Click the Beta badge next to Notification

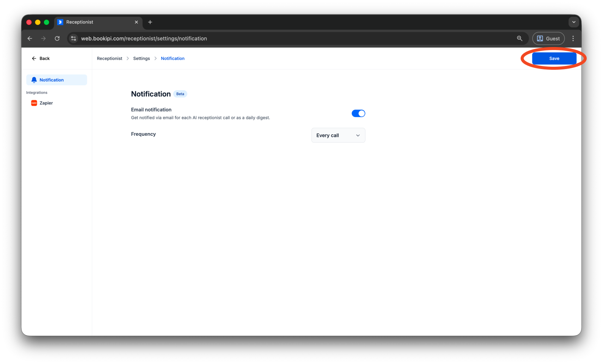click(180, 94)
